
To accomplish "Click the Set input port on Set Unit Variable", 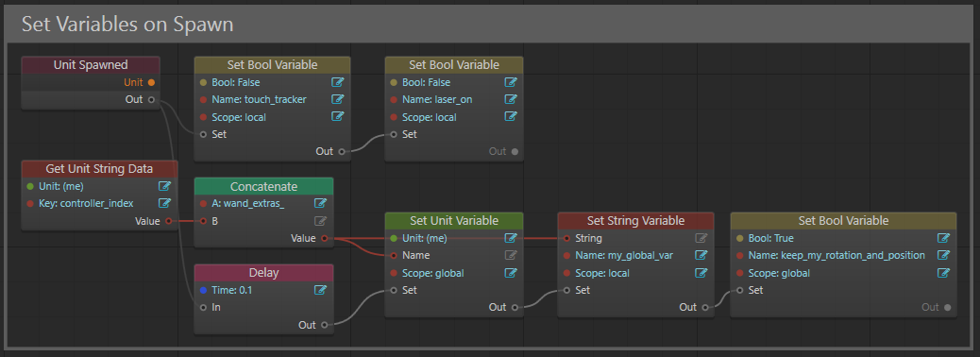I will 393,290.
